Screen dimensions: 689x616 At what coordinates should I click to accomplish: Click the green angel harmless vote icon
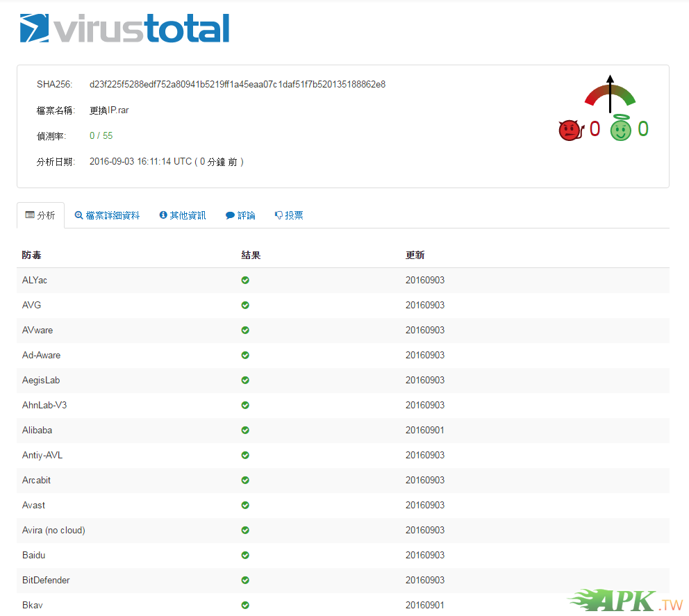[620, 128]
